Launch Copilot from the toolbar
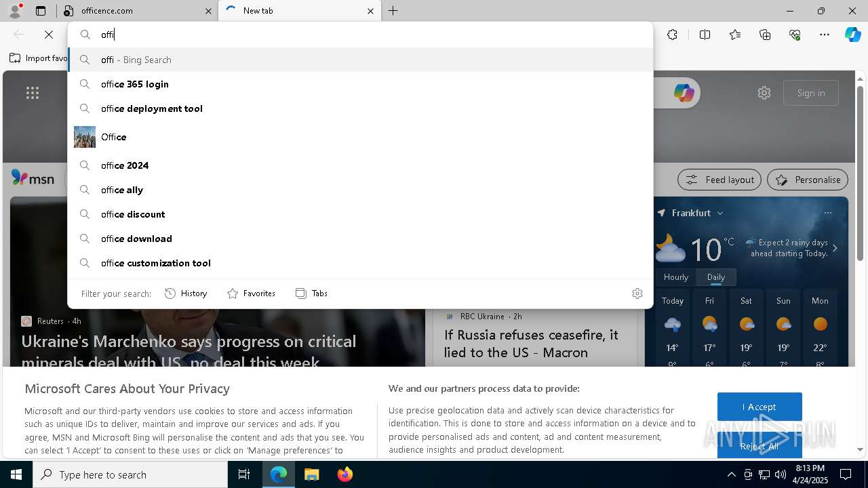 (852, 35)
